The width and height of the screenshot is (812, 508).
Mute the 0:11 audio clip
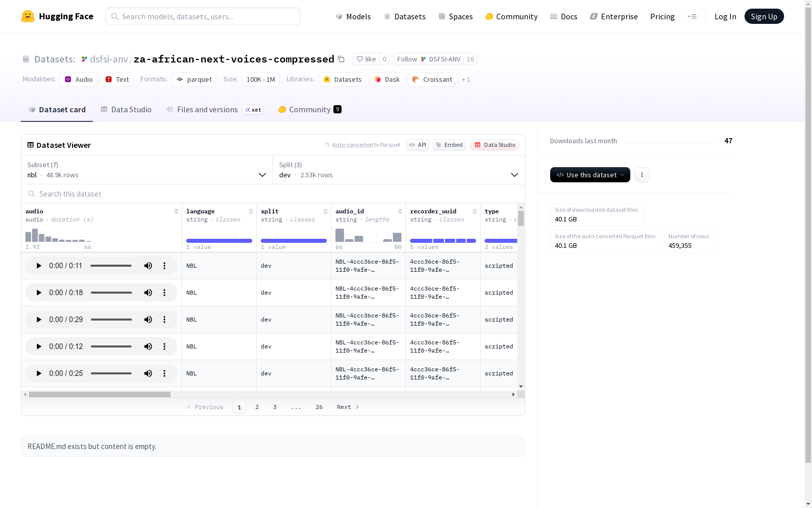pos(148,266)
